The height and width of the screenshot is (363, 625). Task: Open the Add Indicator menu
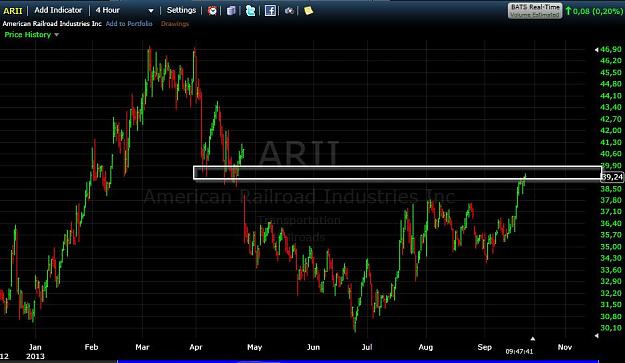point(58,10)
